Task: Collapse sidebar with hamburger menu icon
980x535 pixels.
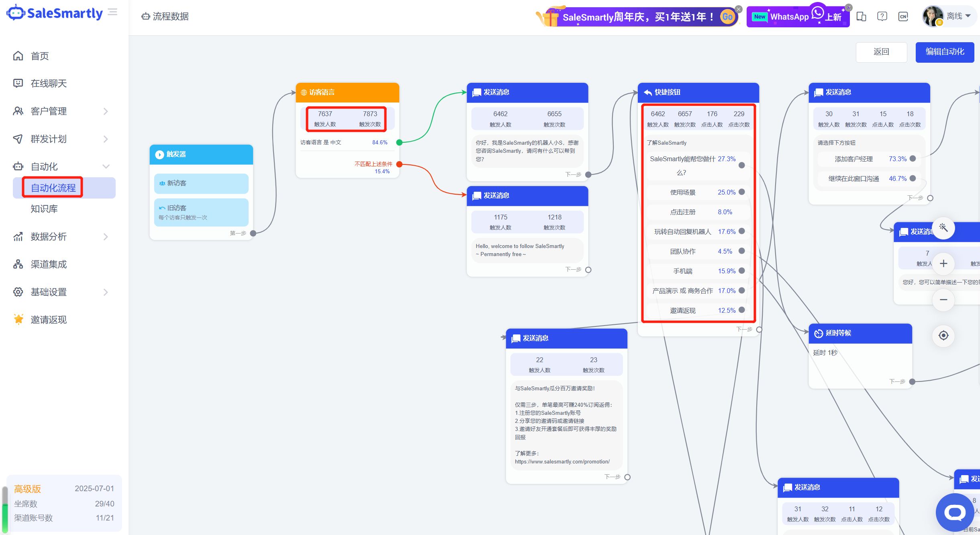Action: (113, 12)
